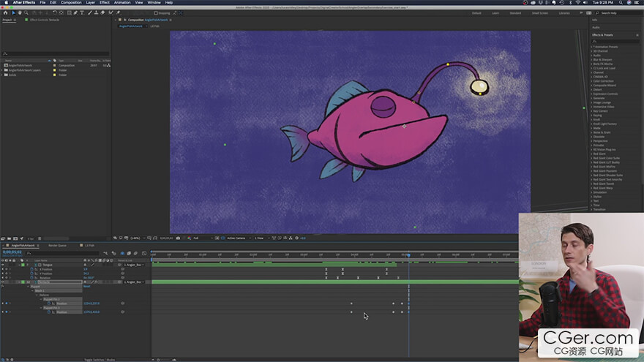Image resolution: width=644 pixels, height=362 pixels.
Task: Hide the Tentacle layer with eye icon
Action: point(3,282)
